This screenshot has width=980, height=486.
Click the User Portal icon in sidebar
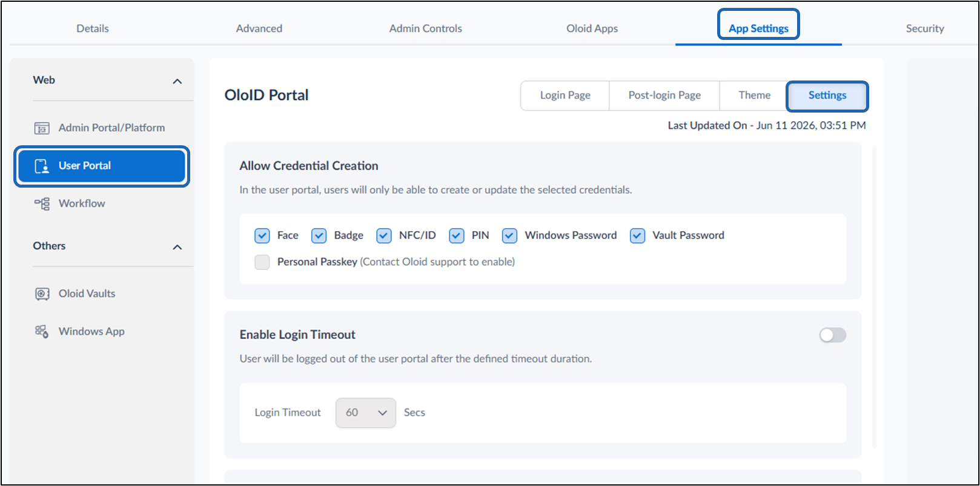pos(42,166)
